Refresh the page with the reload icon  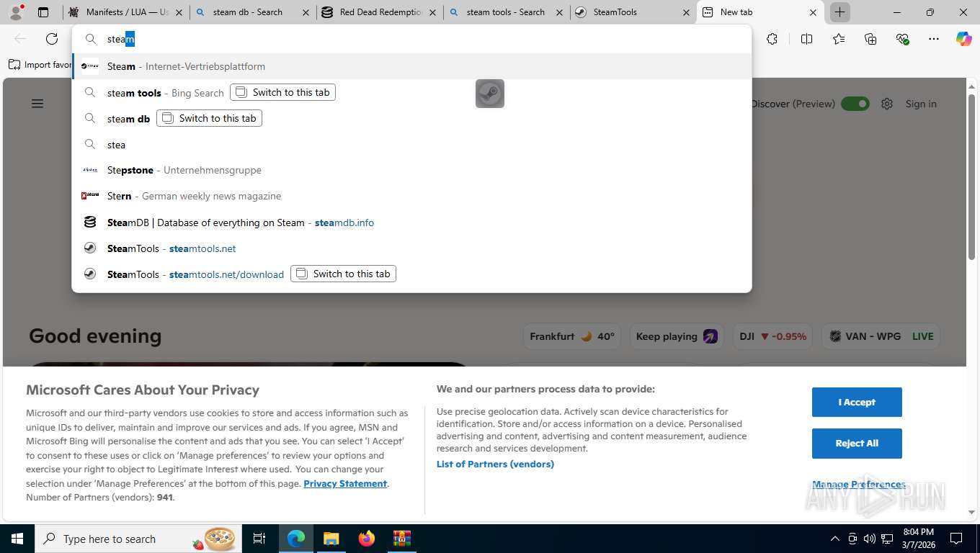(51, 39)
